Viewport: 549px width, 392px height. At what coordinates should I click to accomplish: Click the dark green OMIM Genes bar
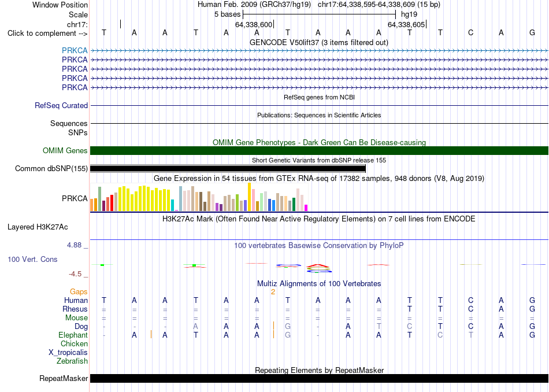319,151
